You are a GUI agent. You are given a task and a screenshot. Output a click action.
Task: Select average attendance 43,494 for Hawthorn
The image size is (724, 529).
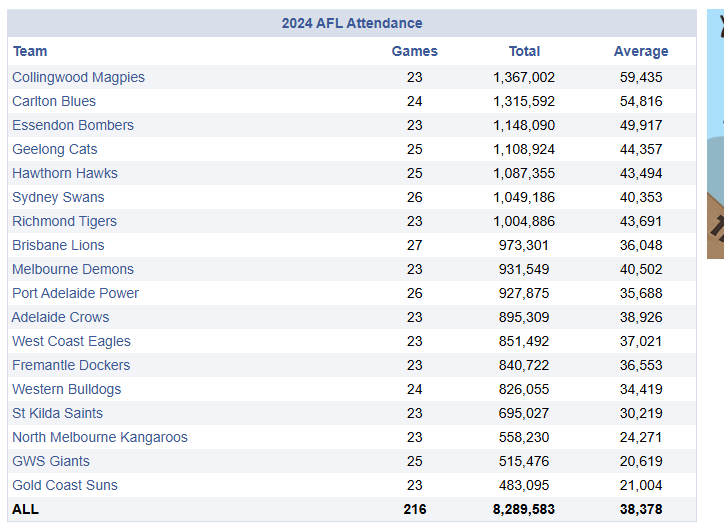tap(641, 173)
